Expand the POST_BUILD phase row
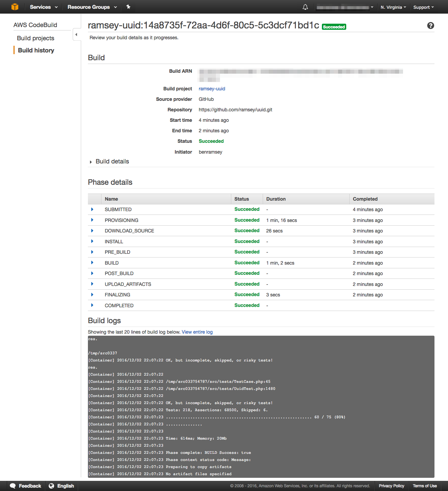The height and width of the screenshot is (491, 448). coord(92,273)
